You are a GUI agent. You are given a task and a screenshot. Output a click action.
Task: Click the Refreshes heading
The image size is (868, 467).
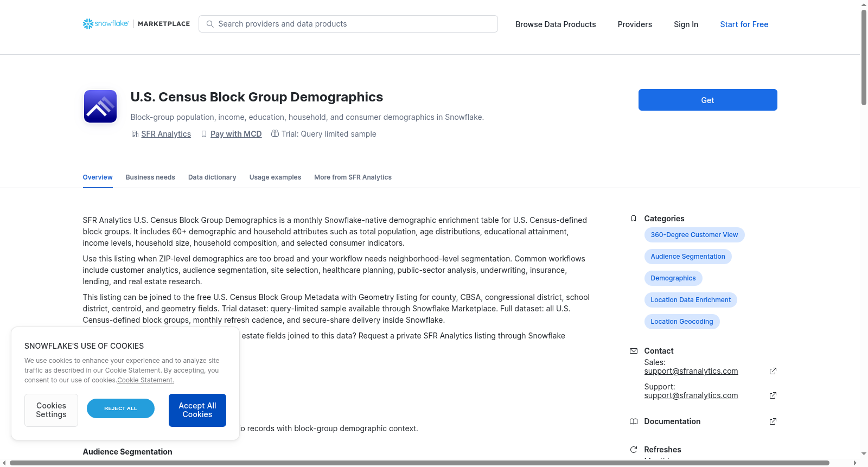(x=662, y=450)
